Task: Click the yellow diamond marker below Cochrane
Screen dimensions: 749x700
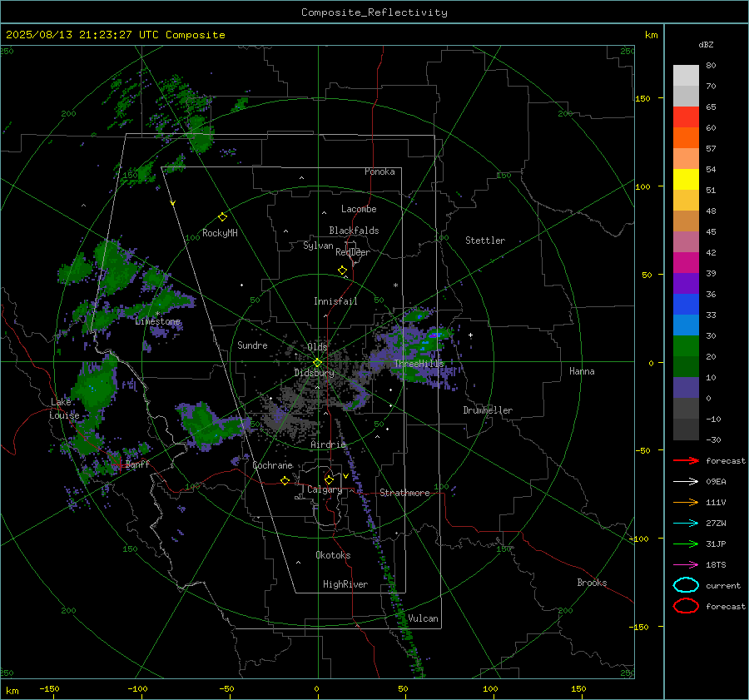Action: point(285,480)
